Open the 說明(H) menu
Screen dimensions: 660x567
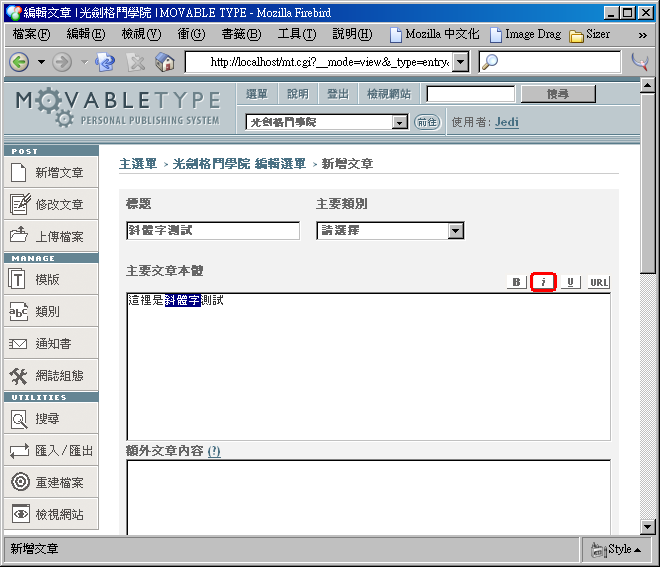[x=352, y=34]
